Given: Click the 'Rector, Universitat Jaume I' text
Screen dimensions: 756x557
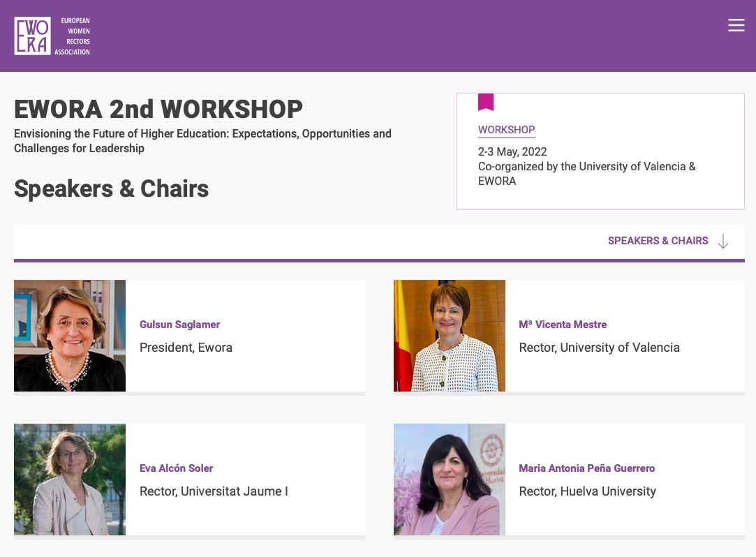Looking at the screenshot, I should tap(214, 491).
